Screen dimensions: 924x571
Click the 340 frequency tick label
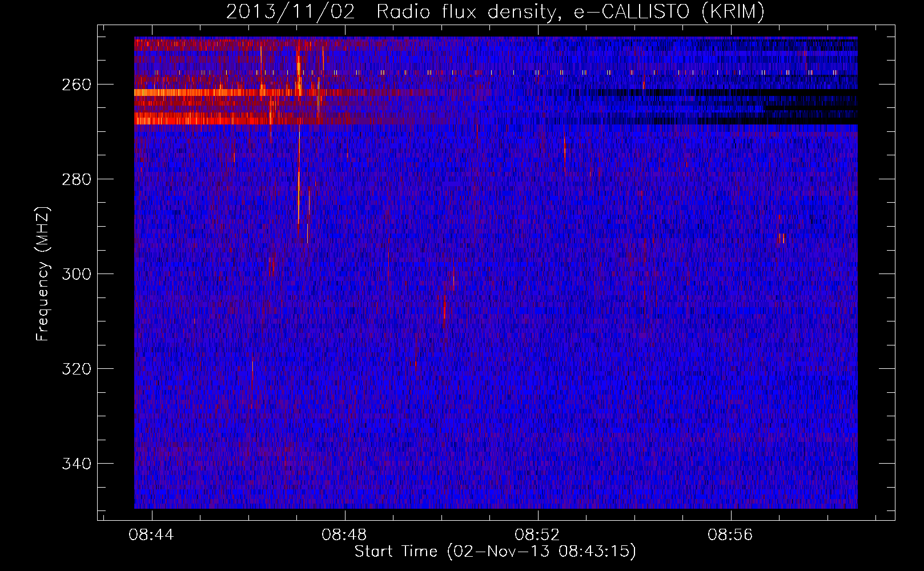coord(76,464)
